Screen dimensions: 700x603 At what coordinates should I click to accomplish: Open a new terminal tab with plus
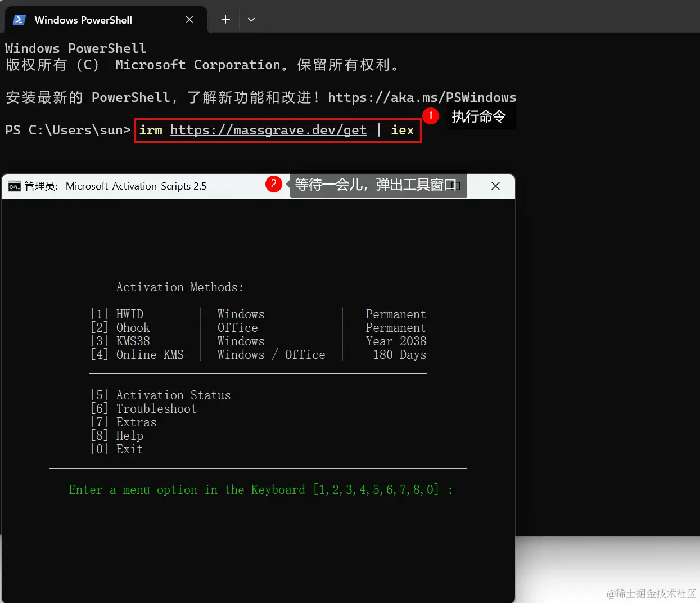coord(225,20)
